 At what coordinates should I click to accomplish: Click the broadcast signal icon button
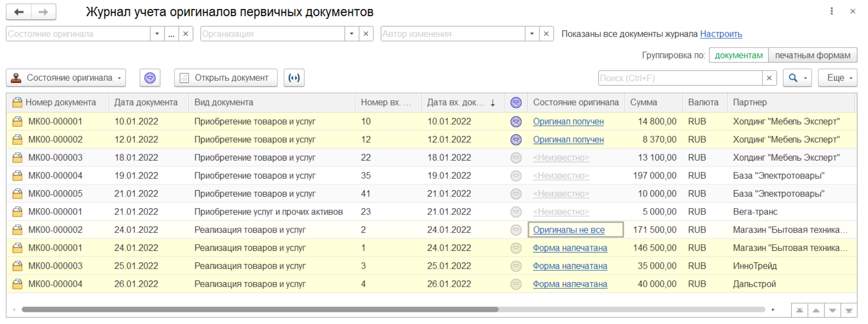coord(294,78)
